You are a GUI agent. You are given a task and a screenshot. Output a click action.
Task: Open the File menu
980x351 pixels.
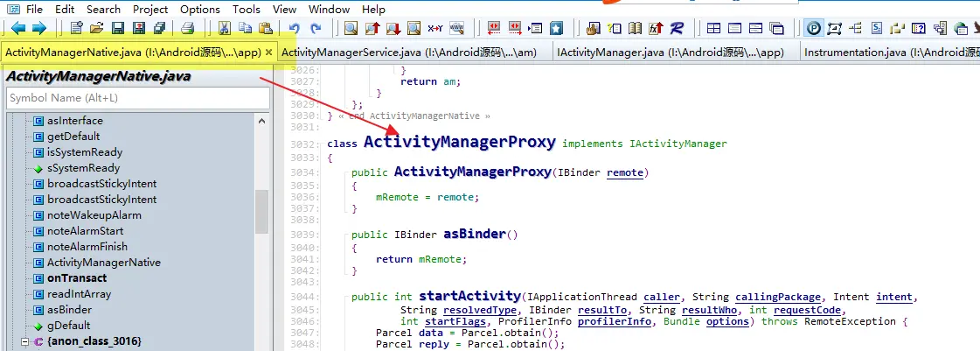[35, 10]
